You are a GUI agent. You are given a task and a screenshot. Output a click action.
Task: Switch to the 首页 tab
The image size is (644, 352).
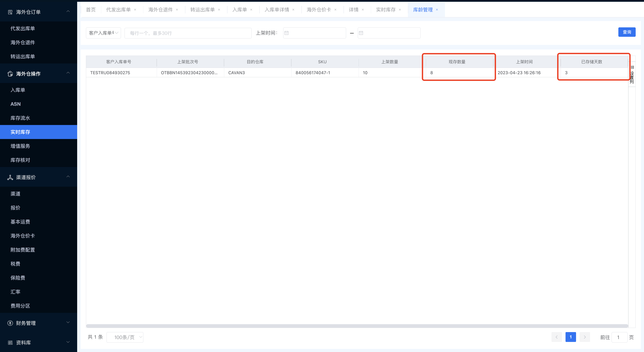click(91, 10)
